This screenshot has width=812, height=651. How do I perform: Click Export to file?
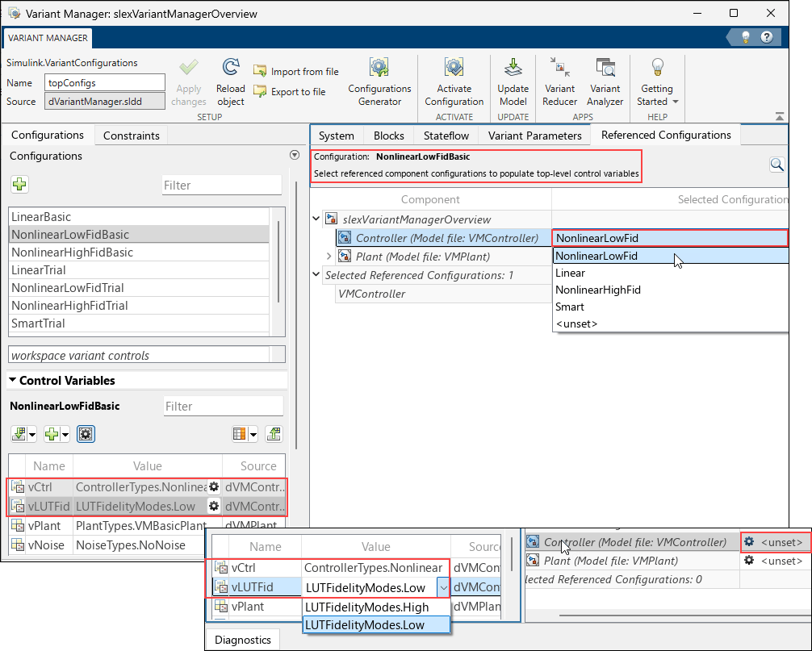(290, 92)
